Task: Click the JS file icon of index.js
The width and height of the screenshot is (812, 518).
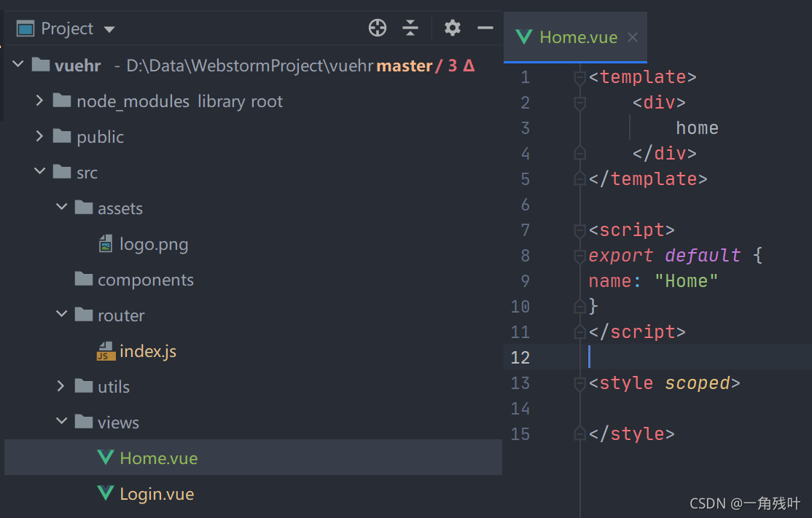Action: (106, 351)
